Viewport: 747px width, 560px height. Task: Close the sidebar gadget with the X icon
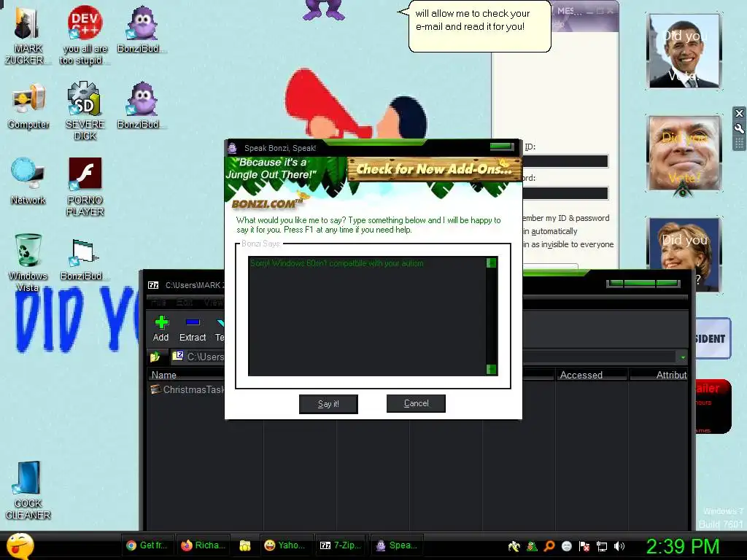(739, 113)
